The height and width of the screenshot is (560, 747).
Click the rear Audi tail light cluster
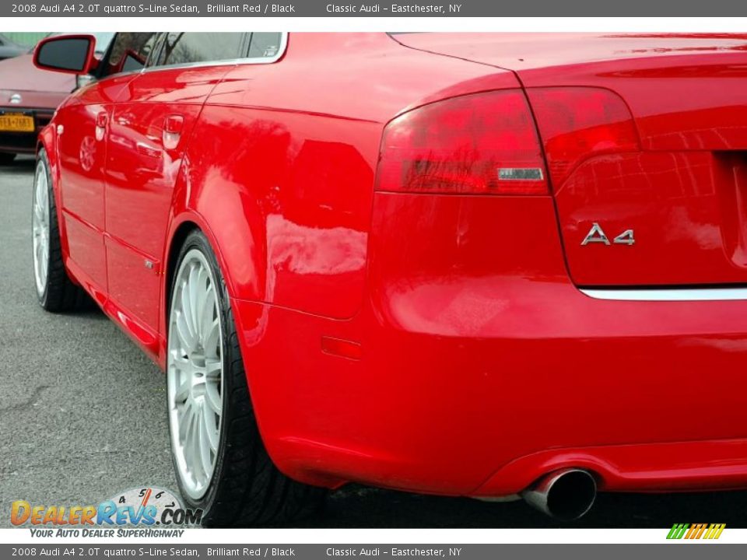(482, 140)
